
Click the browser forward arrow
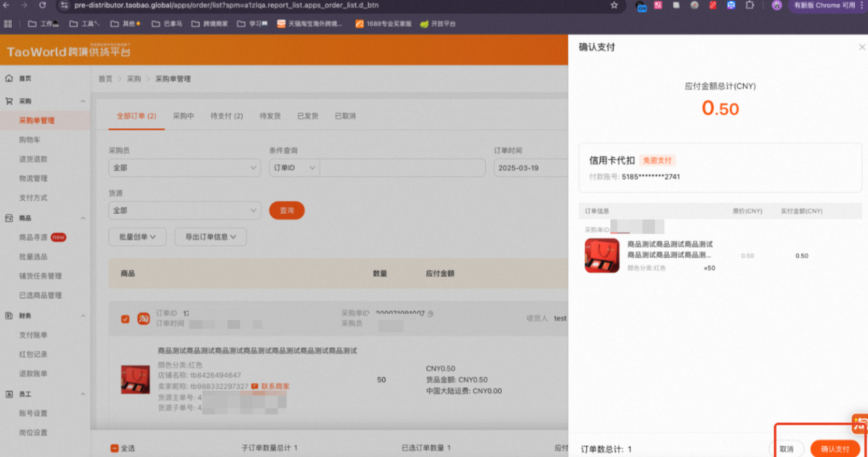[x=24, y=5]
